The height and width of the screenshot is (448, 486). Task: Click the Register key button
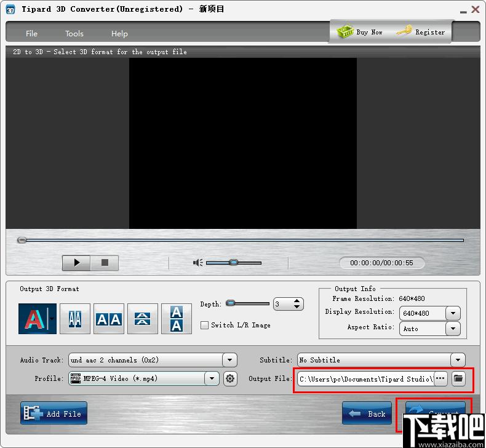421,32
